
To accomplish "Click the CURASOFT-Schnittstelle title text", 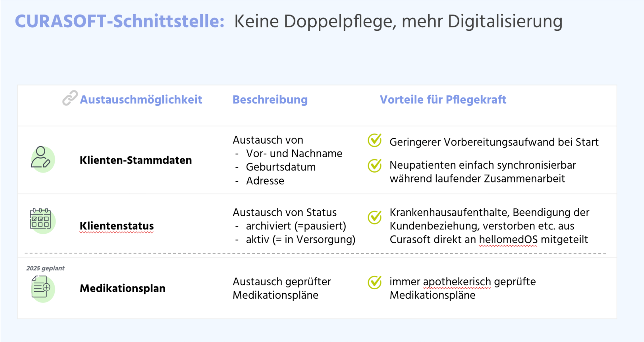I will 120,21.
